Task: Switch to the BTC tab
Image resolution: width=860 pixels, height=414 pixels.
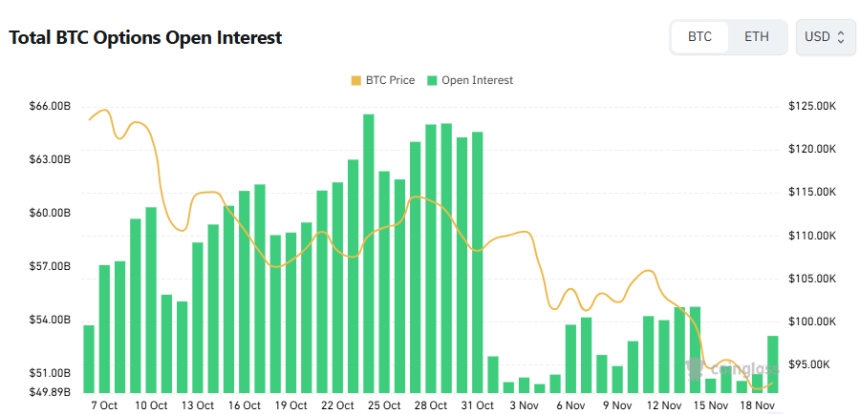Action: 700,37
